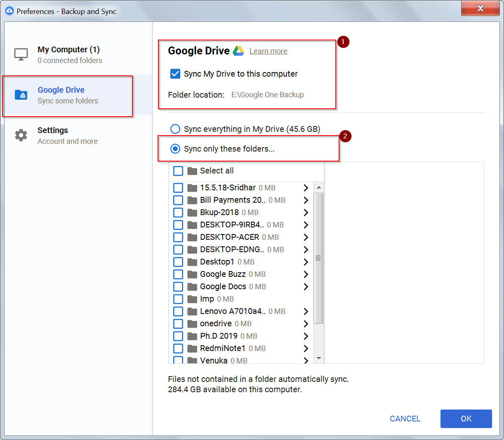Image resolution: width=504 pixels, height=440 pixels.
Task: Expand the RedmiNote1 folder
Action: (x=306, y=348)
